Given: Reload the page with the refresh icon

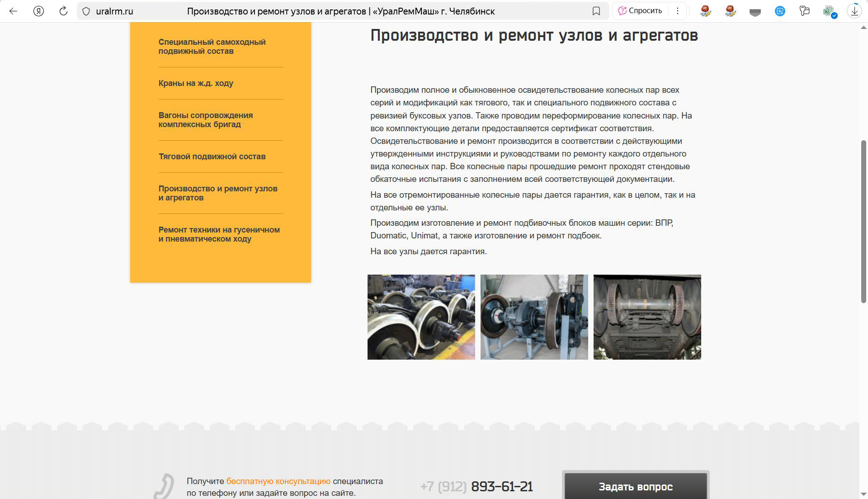Looking at the screenshot, I should pyautogui.click(x=64, y=11).
